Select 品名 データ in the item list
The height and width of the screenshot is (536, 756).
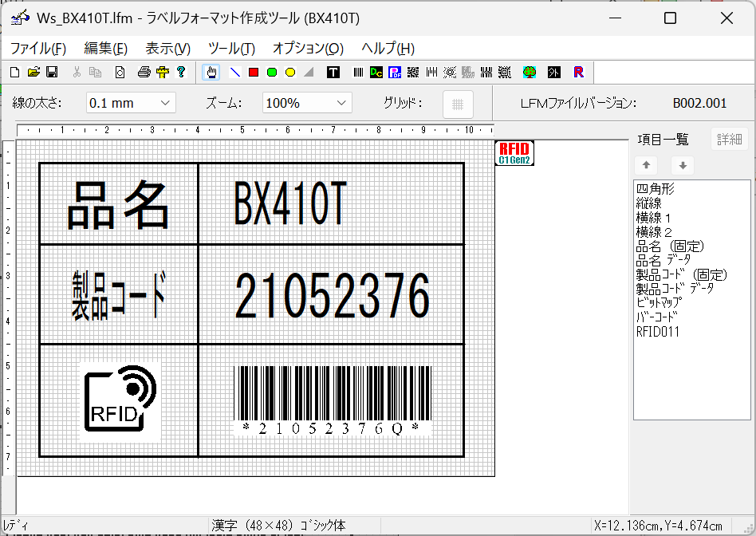click(x=663, y=261)
